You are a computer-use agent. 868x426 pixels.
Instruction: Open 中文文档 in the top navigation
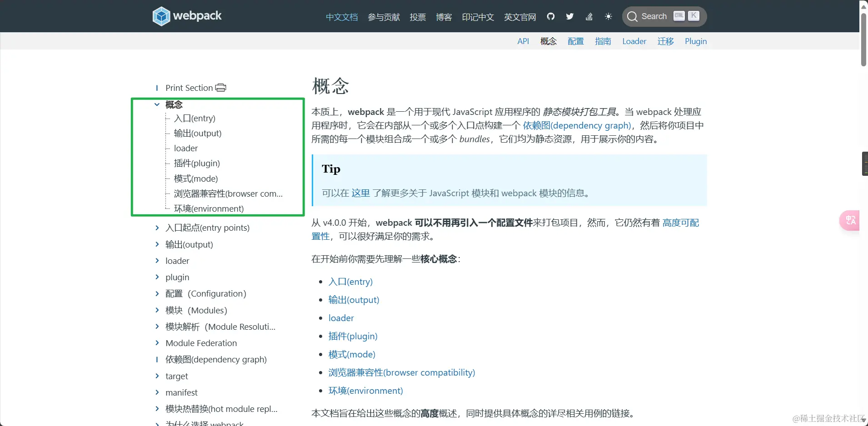[342, 17]
